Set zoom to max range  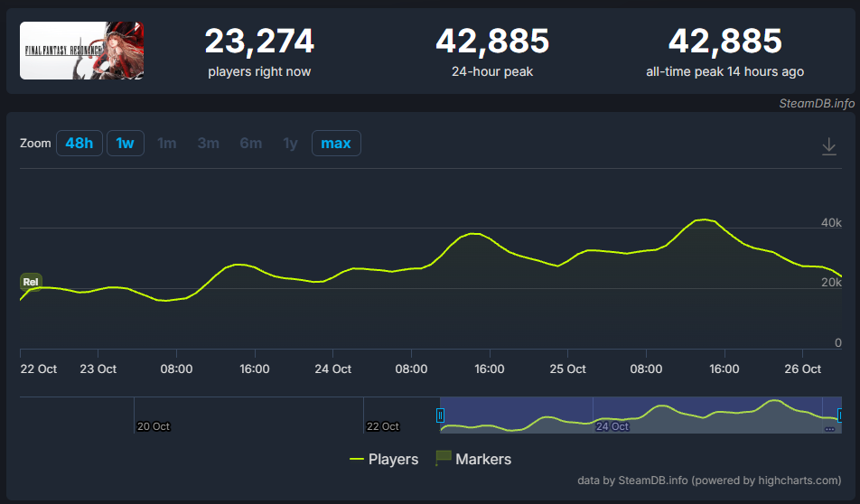[336, 143]
